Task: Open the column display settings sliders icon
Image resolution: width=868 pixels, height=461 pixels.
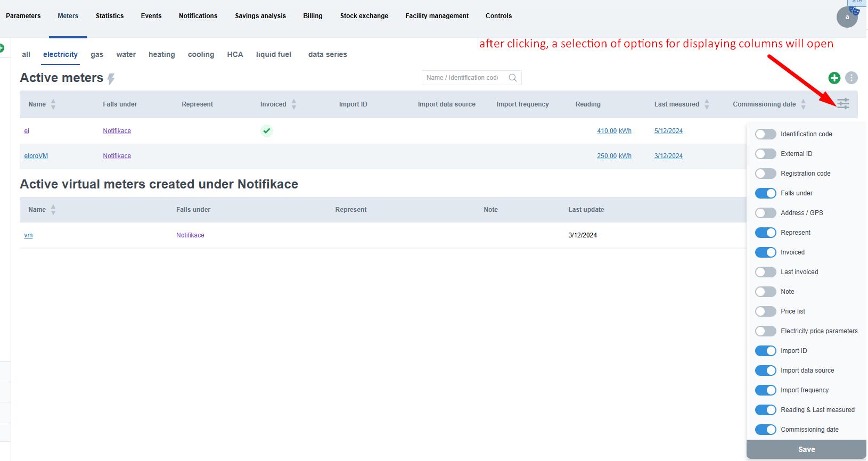Action: (x=843, y=104)
